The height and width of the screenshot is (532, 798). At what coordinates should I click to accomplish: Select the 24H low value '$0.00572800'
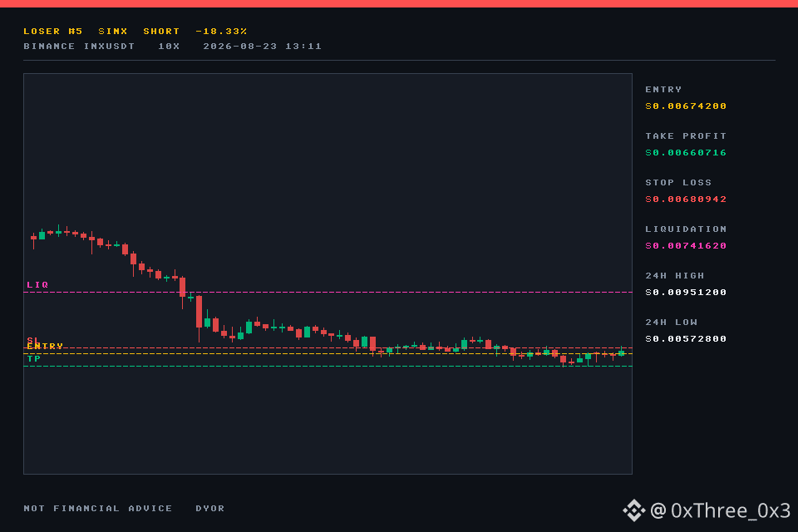pyautogui.click(x=686, y=339)
